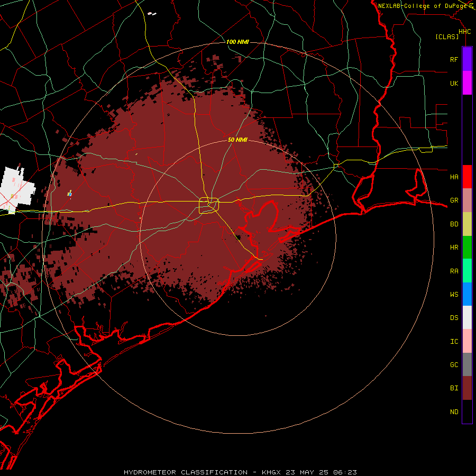Click the BI legend label
476x476 pixels.
coord(454,388)
